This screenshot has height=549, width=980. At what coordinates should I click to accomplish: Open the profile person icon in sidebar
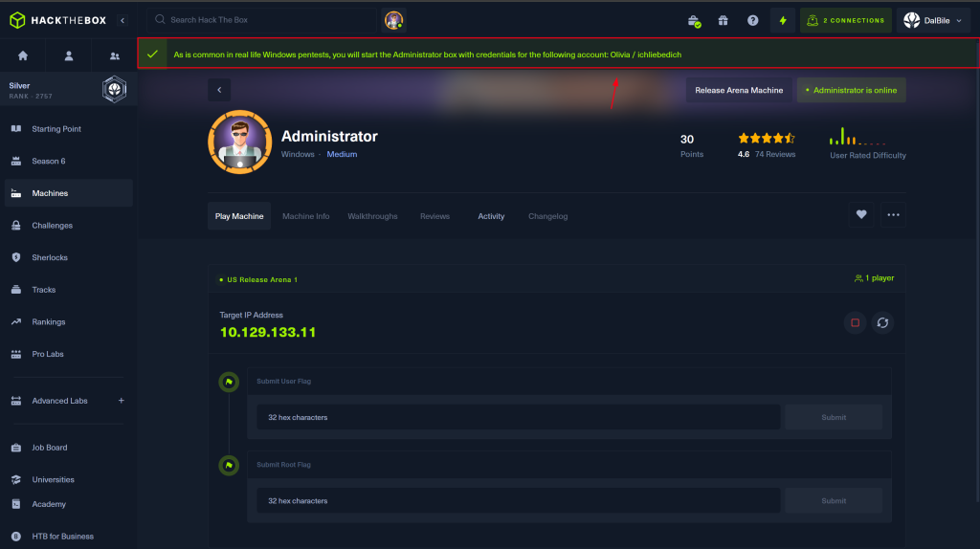click(69, 55)
